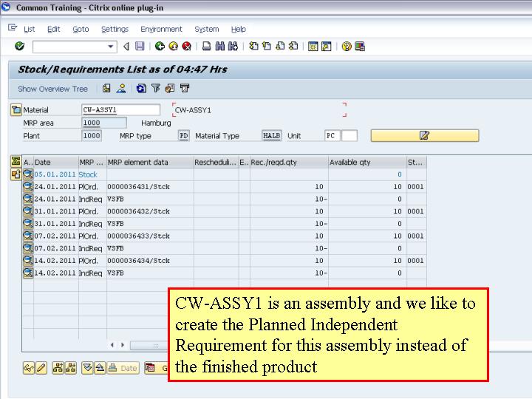Click the Material input field CW-ASSY1
This screenshot has width=532, height=399.
pyautogui.click(x=120, y=110)
